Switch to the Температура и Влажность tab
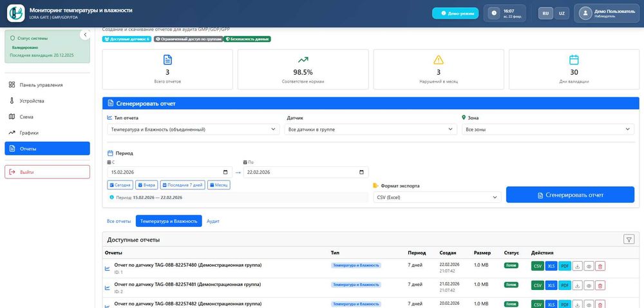This screenshot has height=308, width=644. click(x=169, y=221)
